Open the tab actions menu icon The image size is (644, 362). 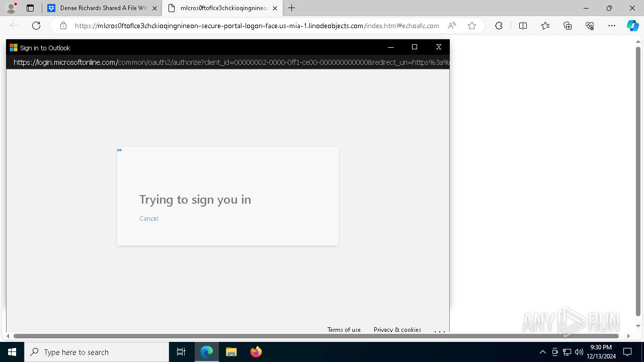30,8
